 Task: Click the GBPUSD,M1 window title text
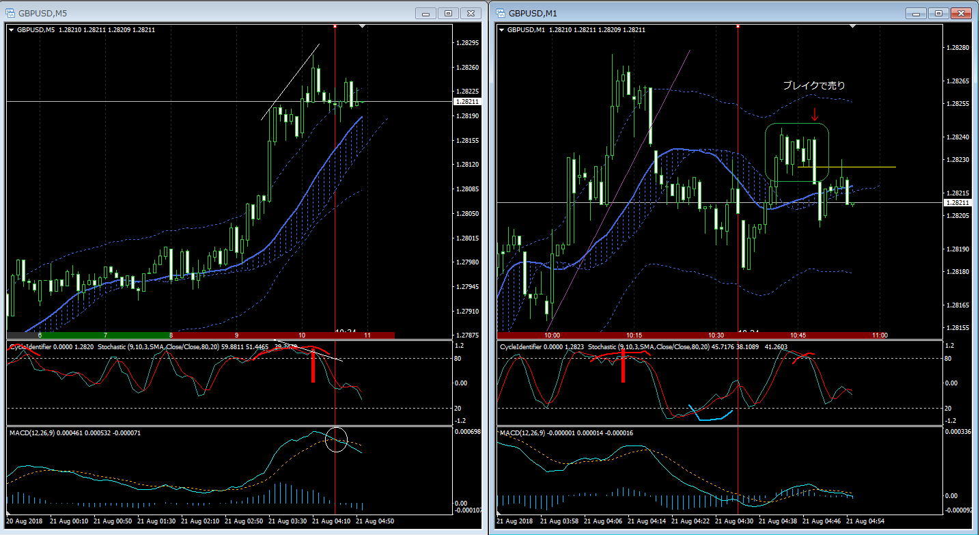(533, 13)
